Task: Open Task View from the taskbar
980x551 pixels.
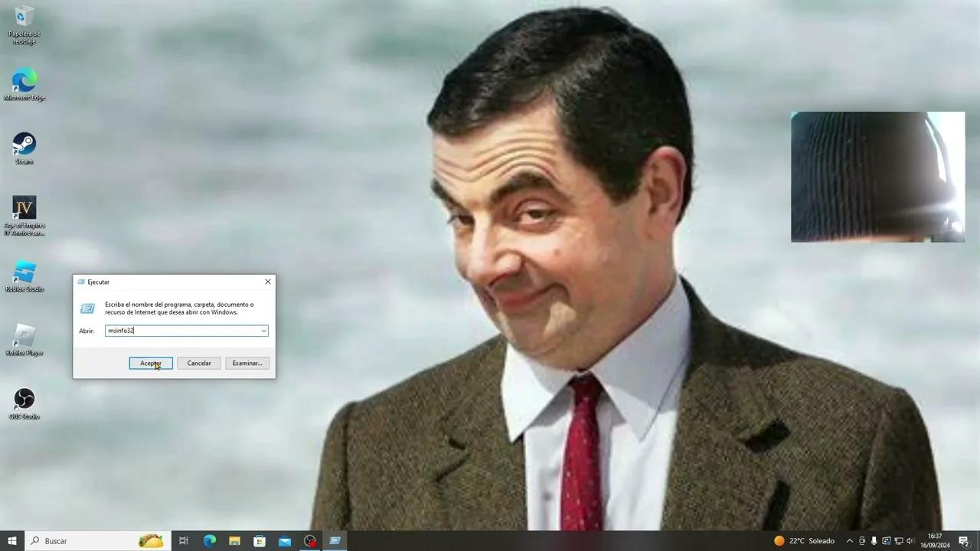Action: 184,541
